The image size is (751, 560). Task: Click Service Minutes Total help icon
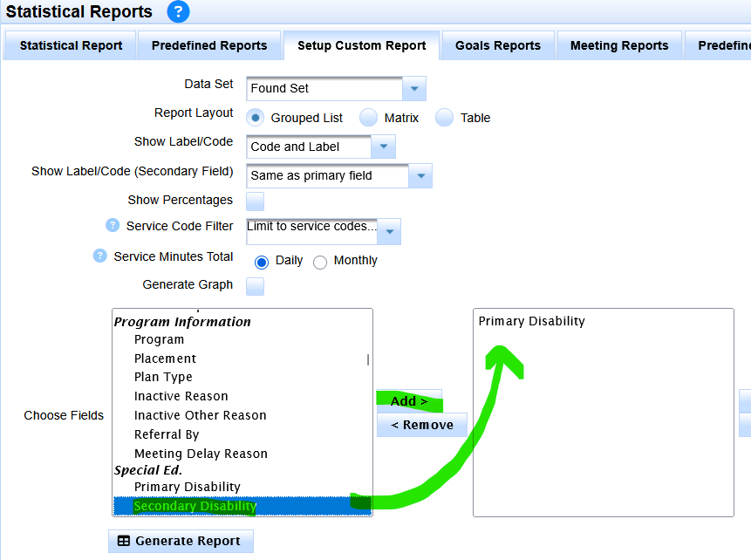tap(99, 256)
